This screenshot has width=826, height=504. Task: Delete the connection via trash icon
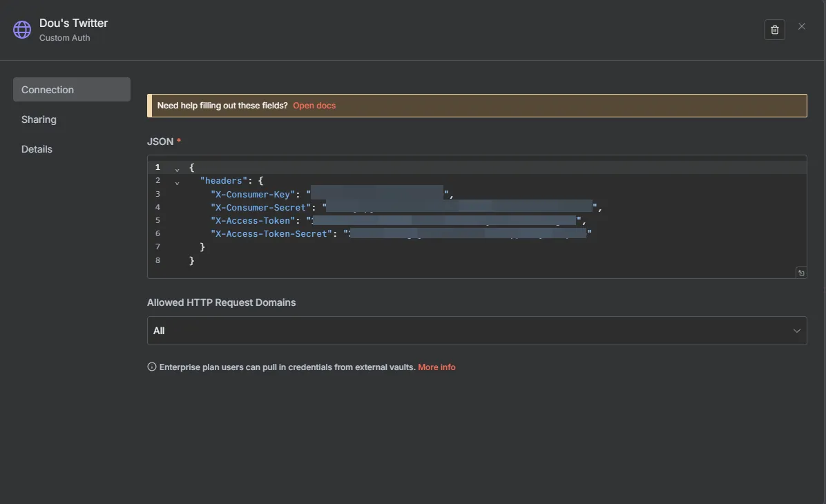[774, 29]
